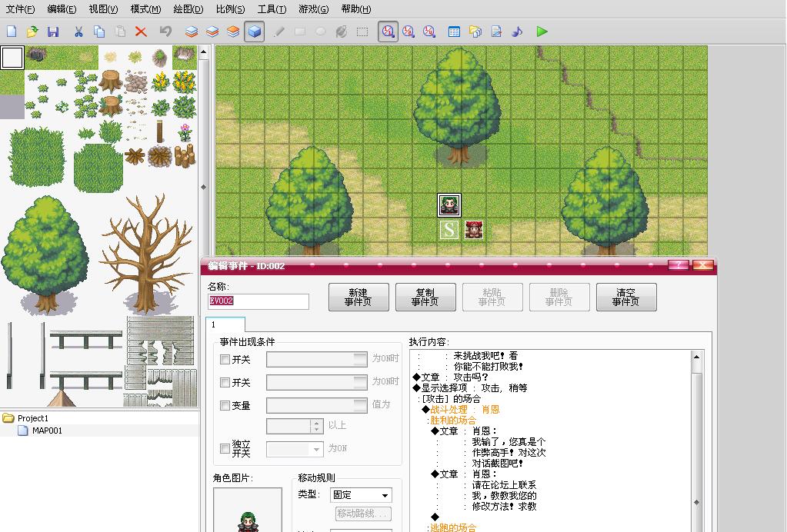Image resolution: width=787 pixels, height=532 pixels.
Task: Open the 模式(M) menu
Action: click(145, 9)
